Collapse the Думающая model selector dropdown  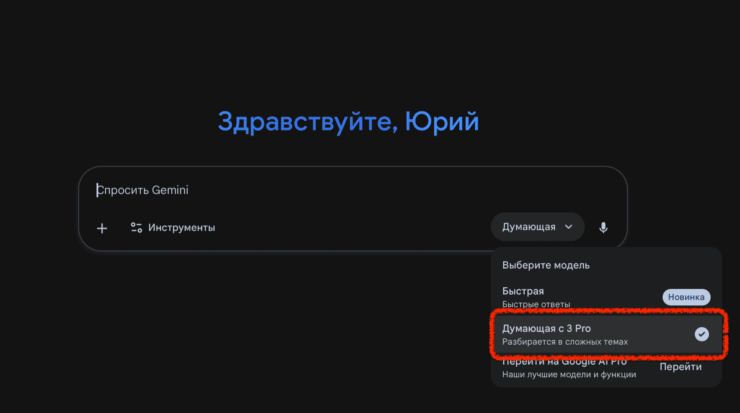tap(538, 227)
